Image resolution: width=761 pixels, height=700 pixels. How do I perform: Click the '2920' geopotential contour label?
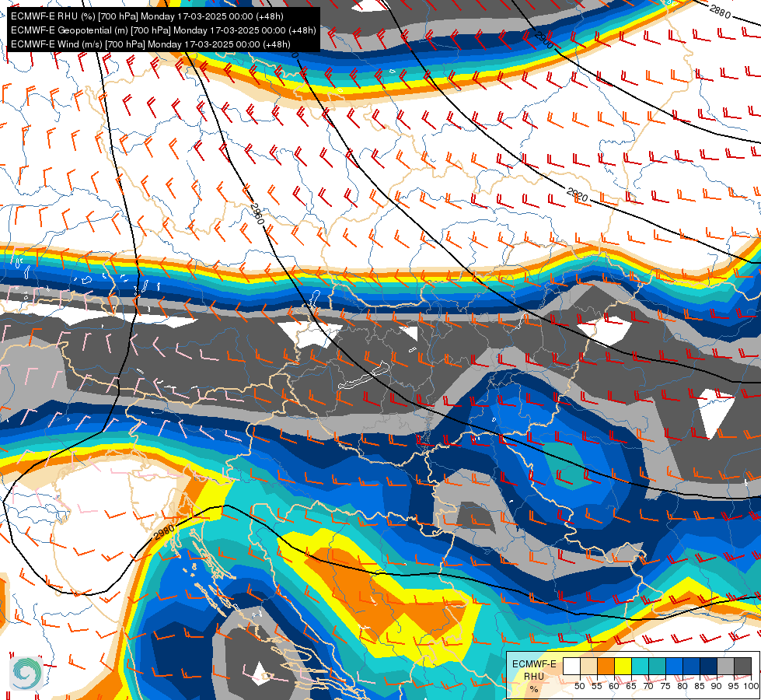point(577,194)
